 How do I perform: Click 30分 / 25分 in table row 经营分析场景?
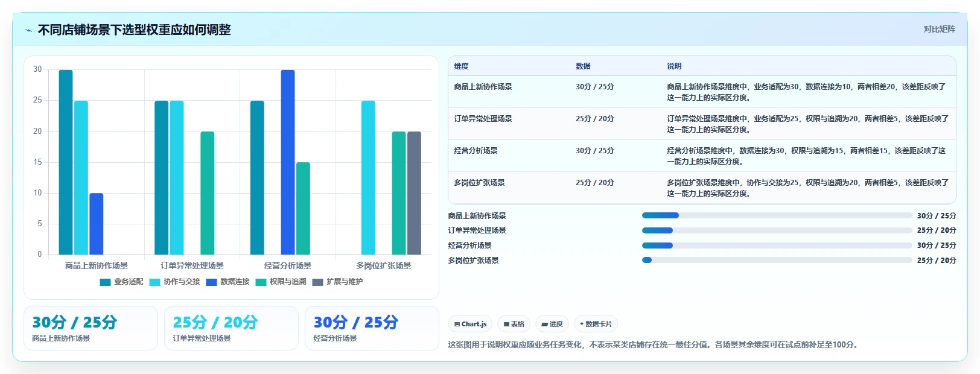click(594, 151)
